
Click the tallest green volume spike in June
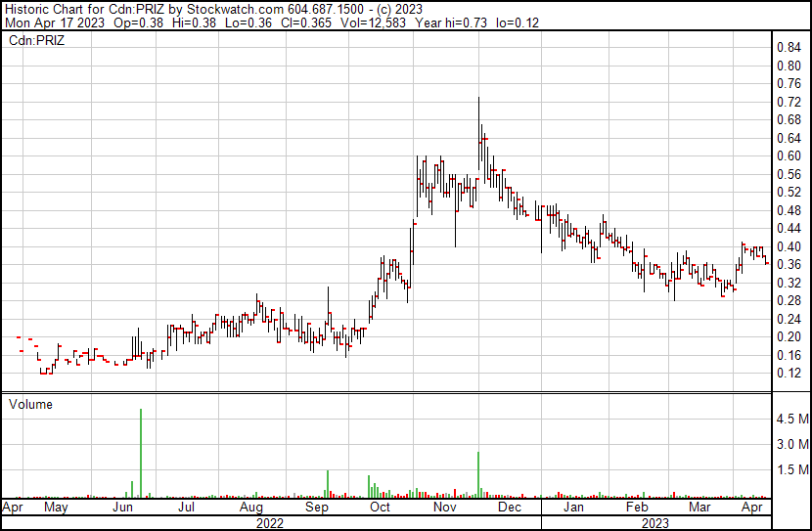coord(141,452)
